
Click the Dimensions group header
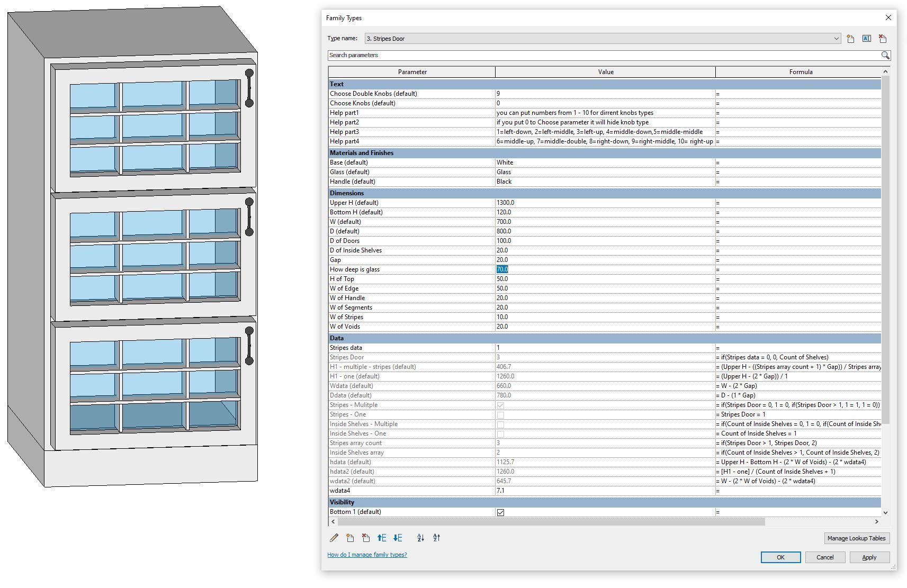(x=605, y=193)
